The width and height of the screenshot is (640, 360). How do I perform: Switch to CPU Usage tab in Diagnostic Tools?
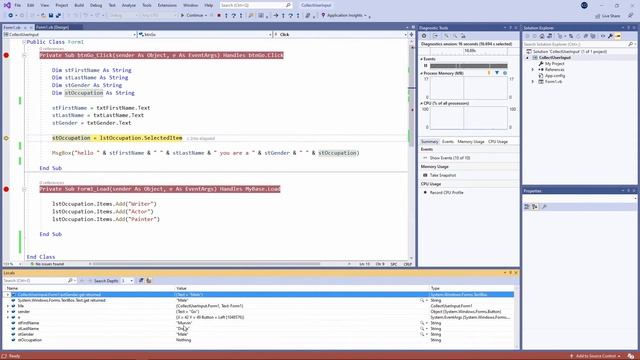point(498,142)
